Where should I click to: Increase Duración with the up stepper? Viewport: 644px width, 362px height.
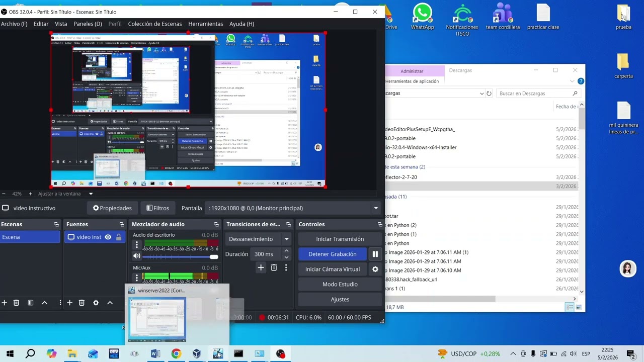(286, 251)
